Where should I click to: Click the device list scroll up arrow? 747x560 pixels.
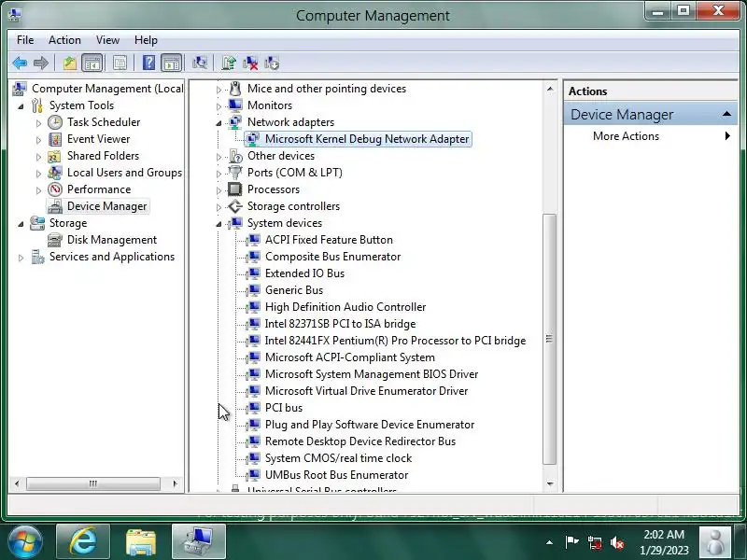[550, 89]
